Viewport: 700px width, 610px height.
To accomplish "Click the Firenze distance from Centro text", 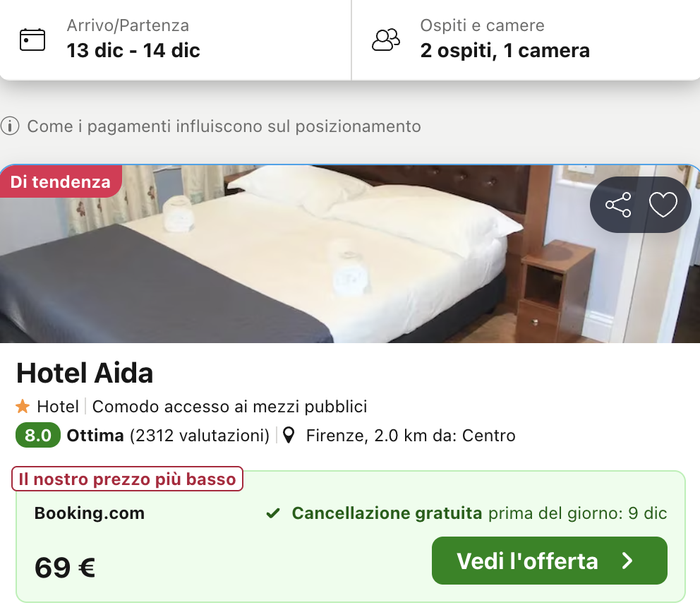I will (x=410, y=436).
